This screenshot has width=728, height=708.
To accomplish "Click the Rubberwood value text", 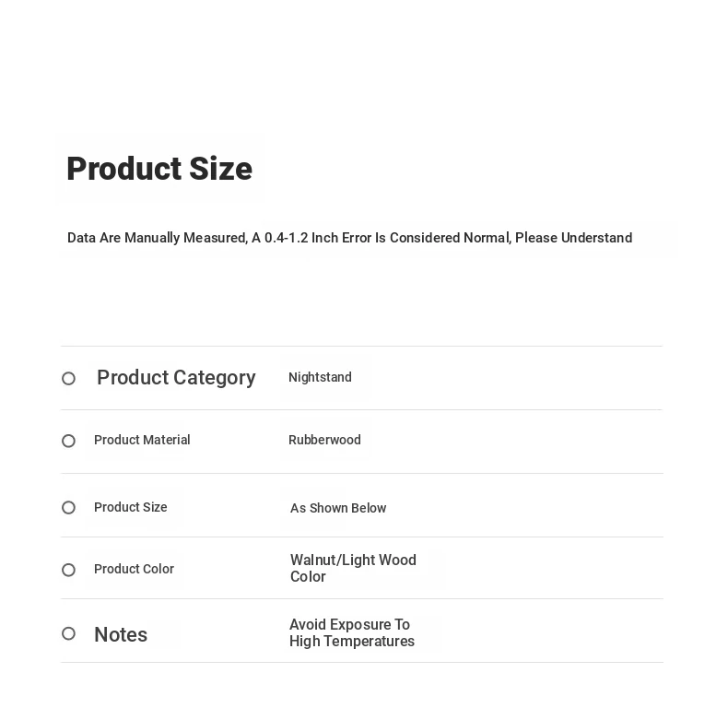I will click(324, 440).
